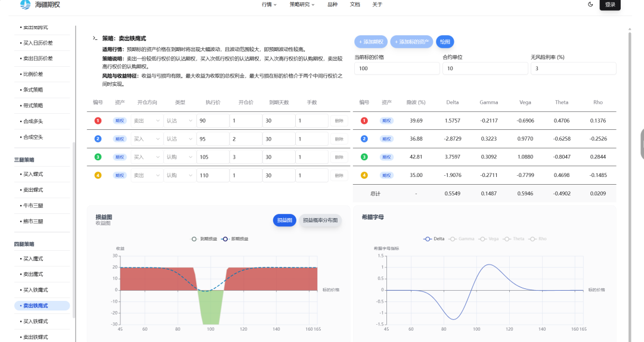The image size is (644, 342).
Task: Click the green number 3 badge in positions table
Action: pos(98,157)
